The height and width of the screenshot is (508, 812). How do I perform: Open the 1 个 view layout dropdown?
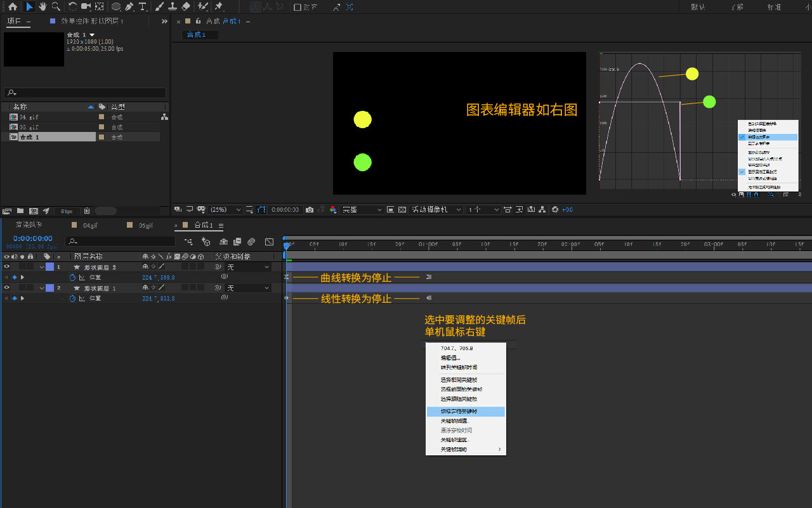pyautogui.click(x=483, y=209)
